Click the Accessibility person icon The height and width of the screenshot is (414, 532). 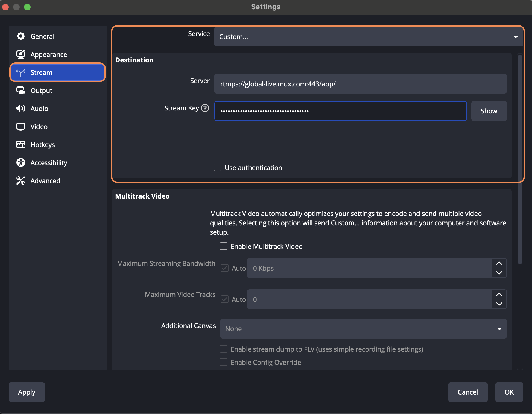pyautogui.click(x=21, y=162)
